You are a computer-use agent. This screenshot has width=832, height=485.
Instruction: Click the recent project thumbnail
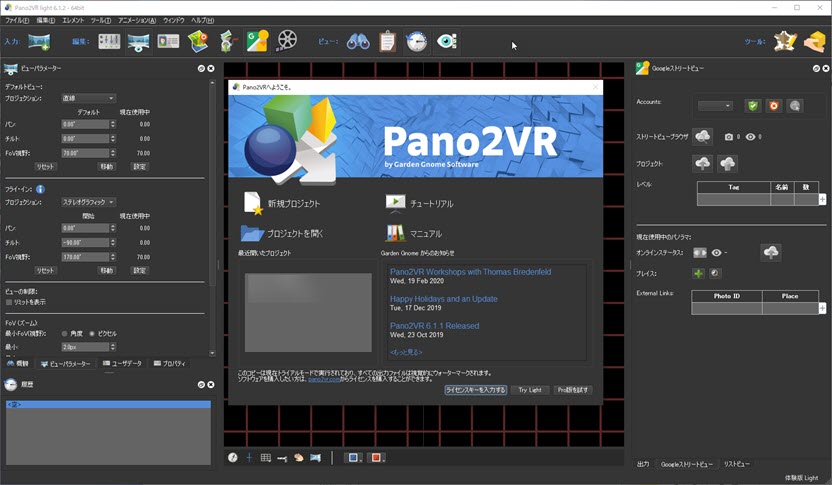coord(308,312)
